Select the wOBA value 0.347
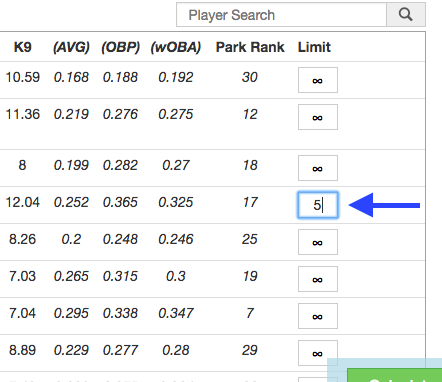Viewport: 442px width, 382px height. pos(176,313)
